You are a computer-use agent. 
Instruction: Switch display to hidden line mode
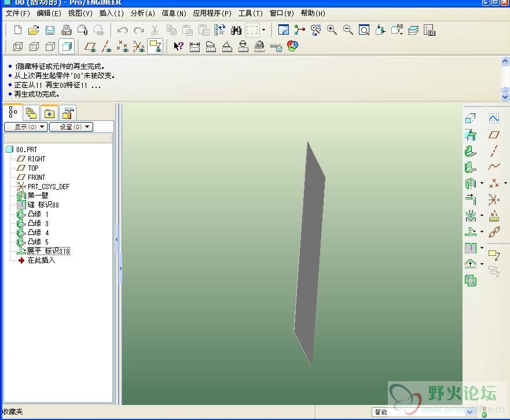[x=34, y=46]
